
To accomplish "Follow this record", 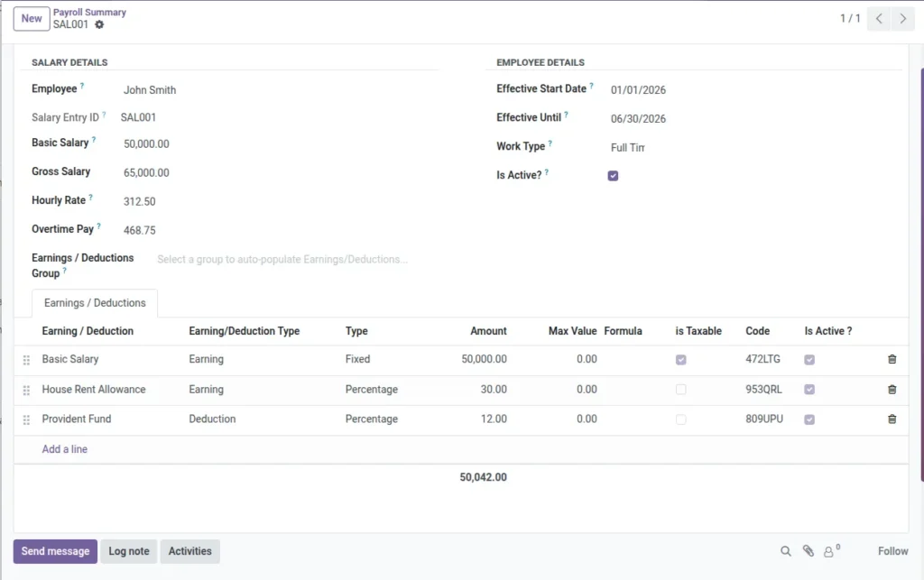I will click(892, 552).
